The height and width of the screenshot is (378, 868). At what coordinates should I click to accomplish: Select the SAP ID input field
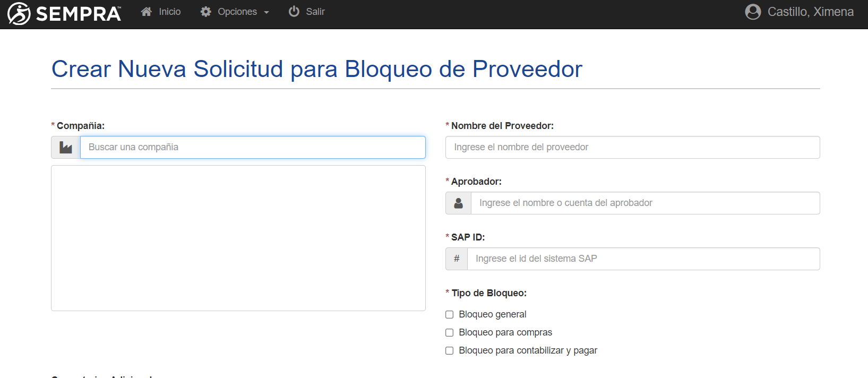pyautogui.click(x=643, y=259)
